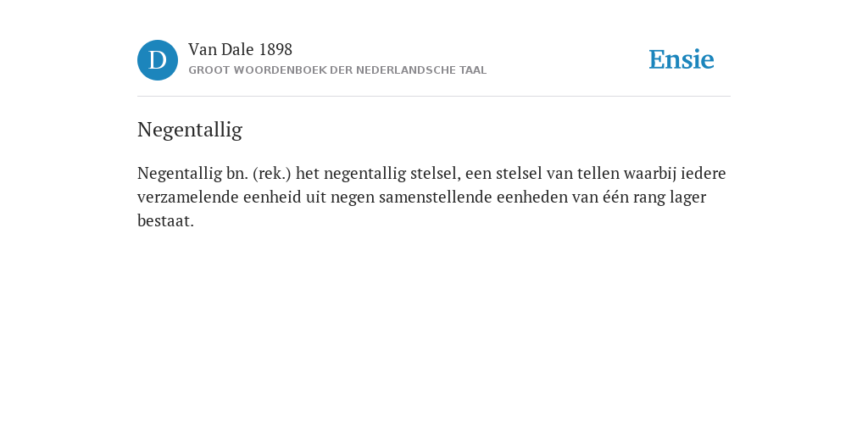This screenshot has height=434, width=868.
Task: Click the word lager ending the second line
Action: (x=688, y=198)
